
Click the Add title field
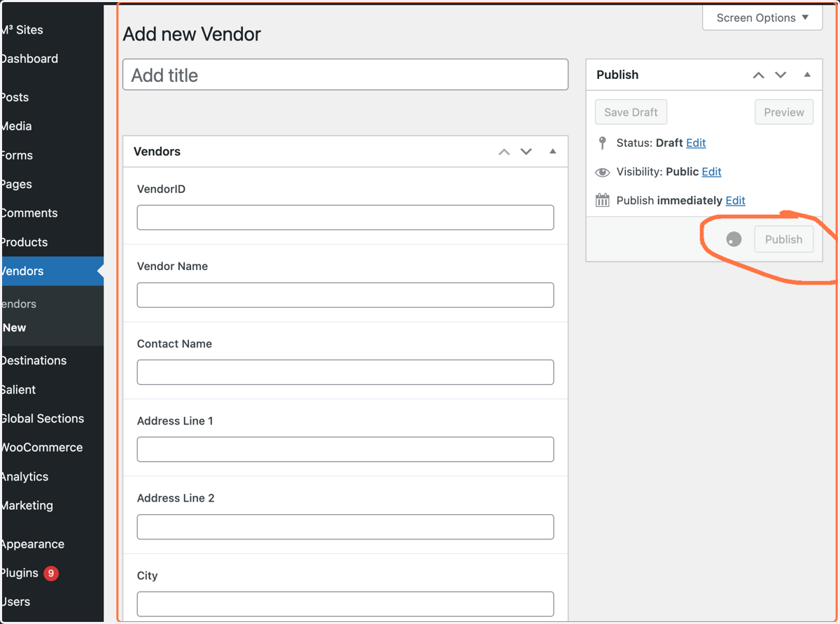345,74
